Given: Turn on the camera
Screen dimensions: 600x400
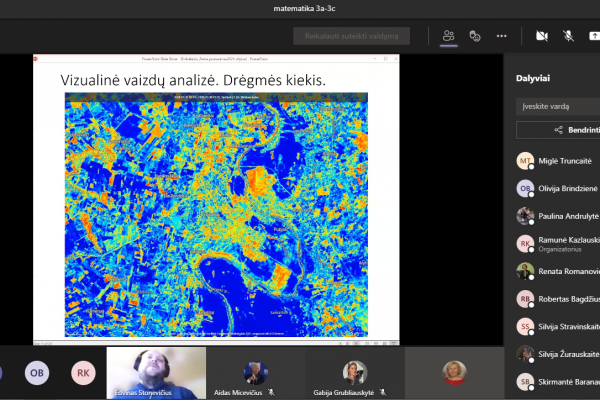Looking at the screenshot, I should [541, 36].
